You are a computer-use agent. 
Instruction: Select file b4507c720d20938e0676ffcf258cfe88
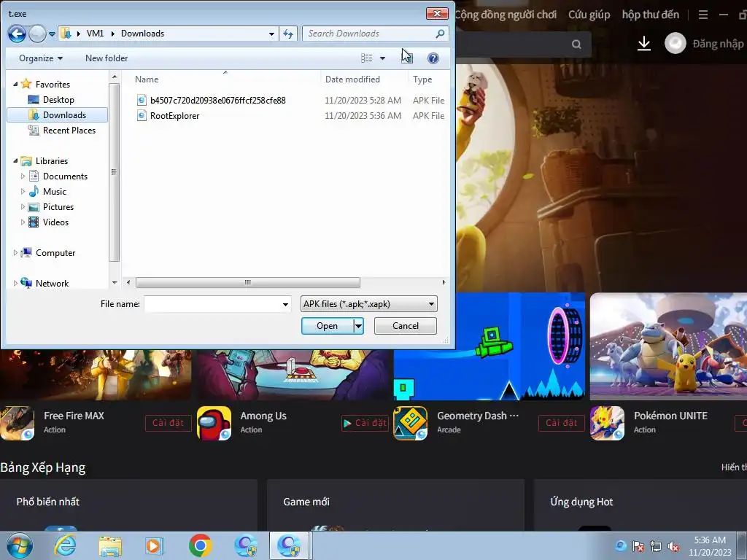pyautogui.click(x=217, y=100)
